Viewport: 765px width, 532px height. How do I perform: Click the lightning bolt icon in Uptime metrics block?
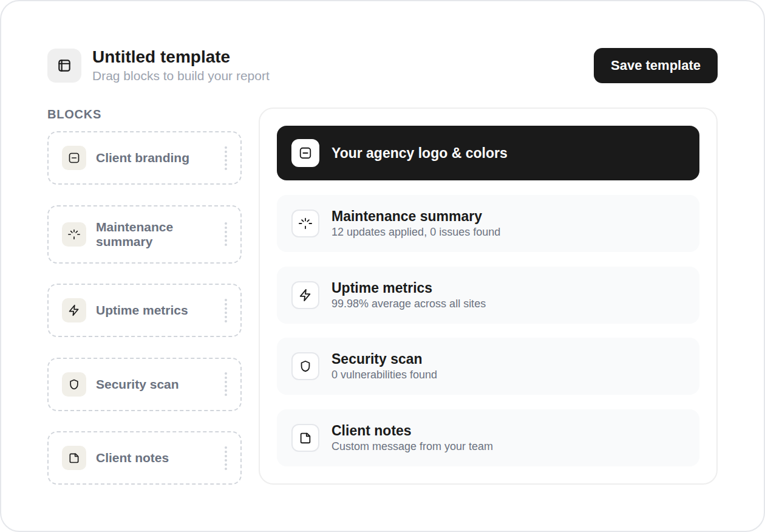point(74,310)
